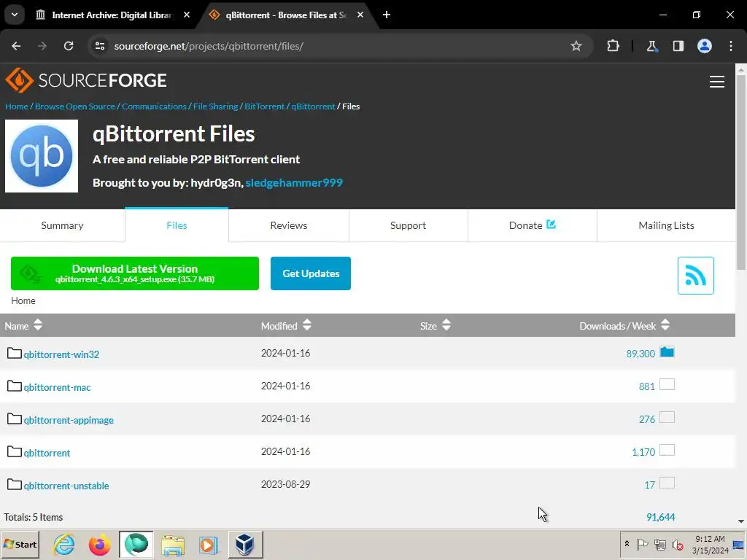Open the Summary tab
Viewport: 747px width, 560px height.
point(62,225)
